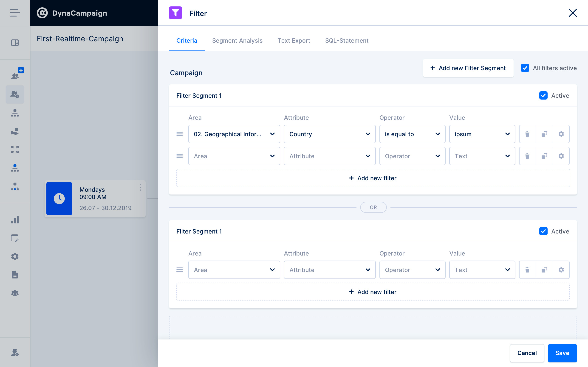Uncheck the All filters active checkbox
588x367 pixels.
[525, 68]
